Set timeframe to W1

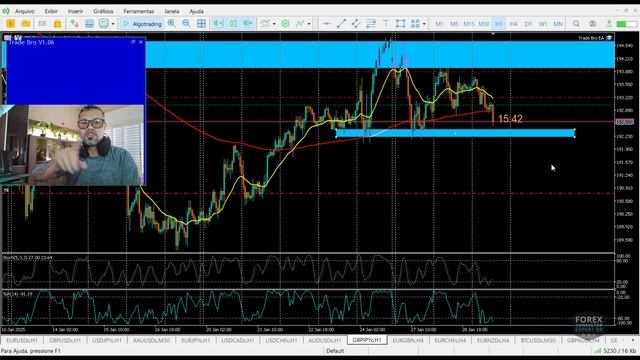tap(543, 24)
